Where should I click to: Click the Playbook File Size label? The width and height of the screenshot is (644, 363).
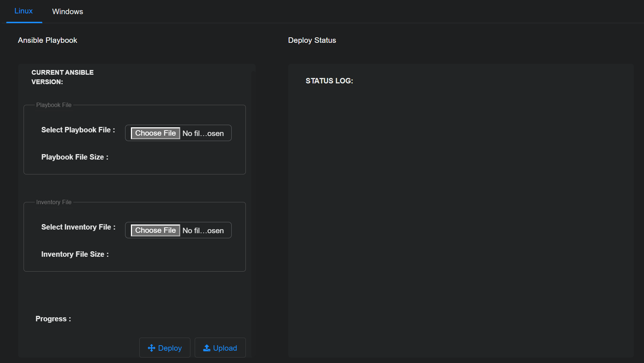coord(75,157)
